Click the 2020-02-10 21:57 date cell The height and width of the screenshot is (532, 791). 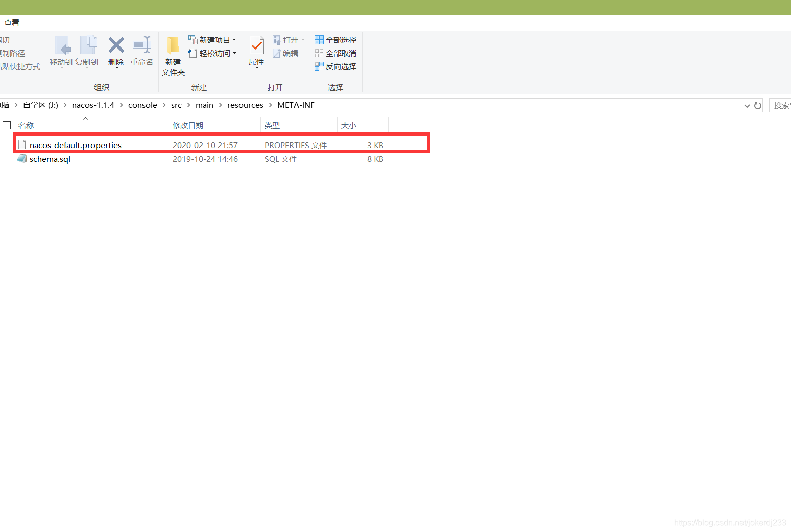pos(205,145)
